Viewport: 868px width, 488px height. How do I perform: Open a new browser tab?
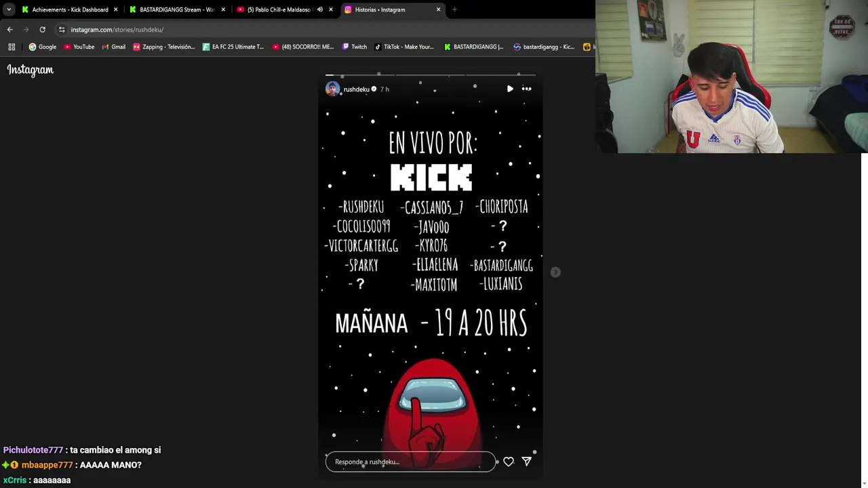tap(454, 9)
